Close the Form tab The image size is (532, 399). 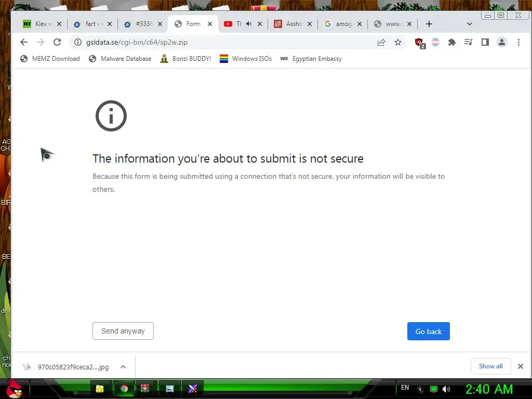(x=210, y=24)
